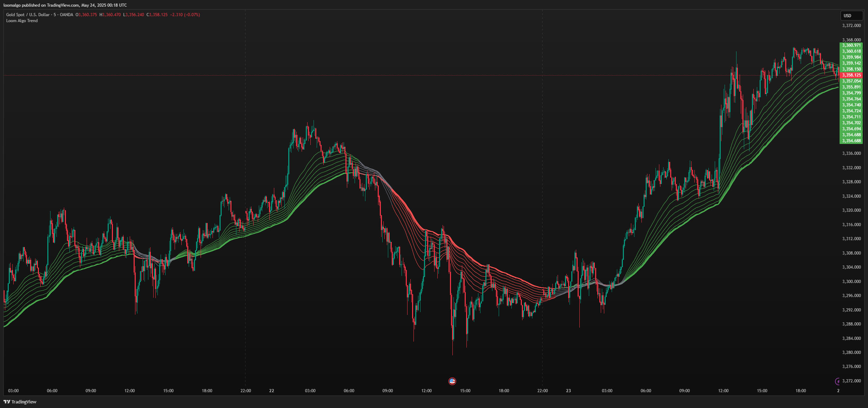Click the Gold Spot / U.S. Dollar title

pos(28,15)
